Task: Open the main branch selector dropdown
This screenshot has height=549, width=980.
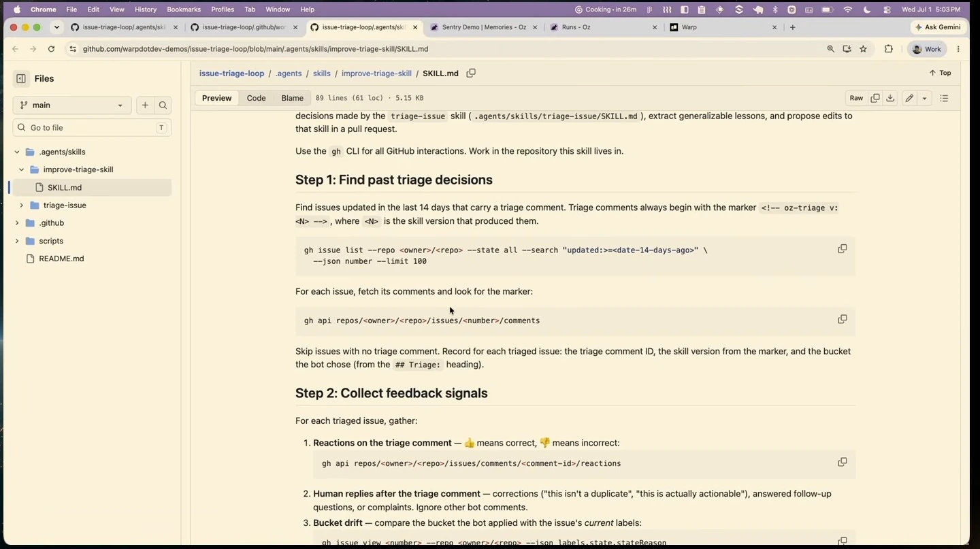Action: coord(72,105)
